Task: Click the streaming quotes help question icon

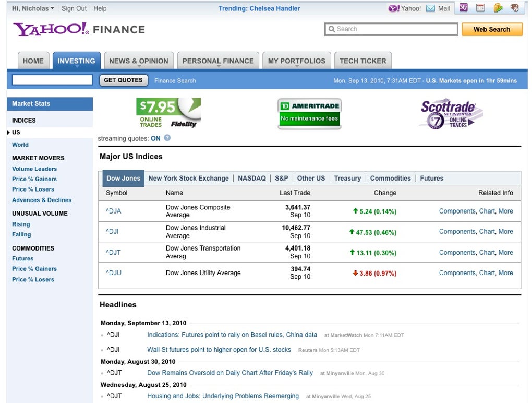Action: pyautogui.click(x=167, y=138)
